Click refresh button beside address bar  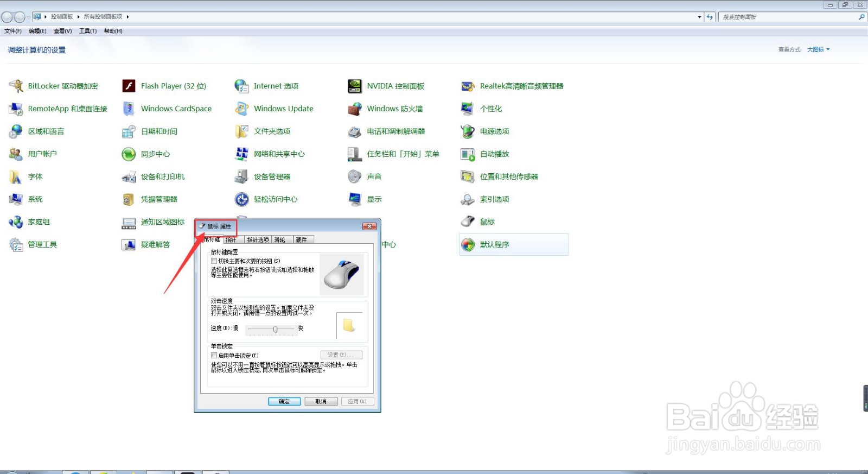click(x=710, y=17)
